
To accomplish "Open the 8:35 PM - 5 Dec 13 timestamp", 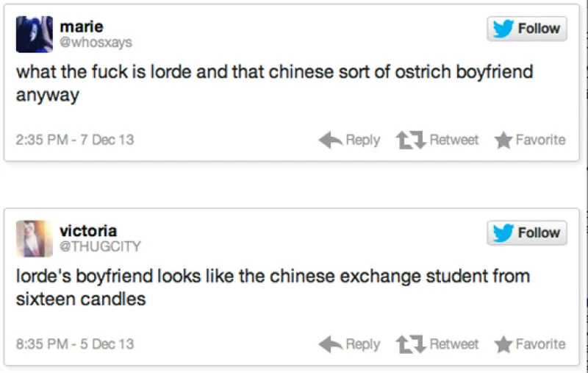I will tap(75, 344).
